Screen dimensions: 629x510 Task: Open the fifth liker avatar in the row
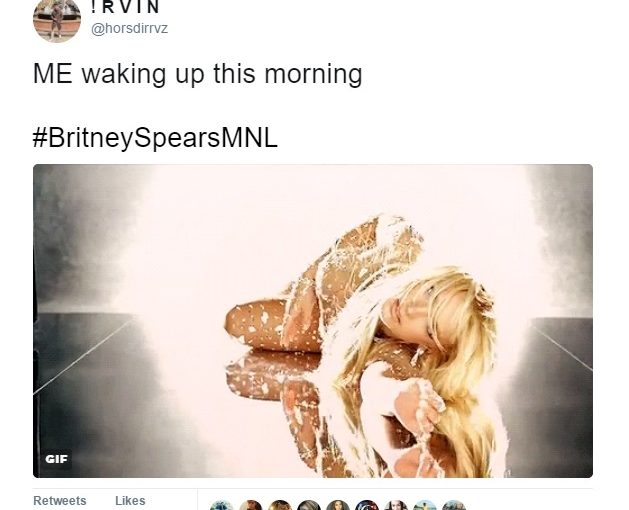[x=338, y=505]
